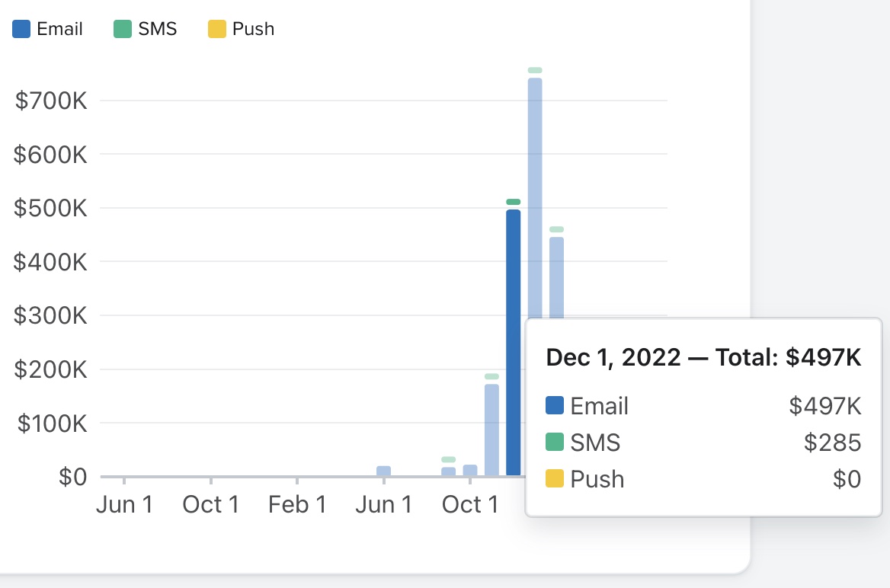Click the Feb 1 x-axis label
Screen dimensions: 890x588
(x=297, y=505)
